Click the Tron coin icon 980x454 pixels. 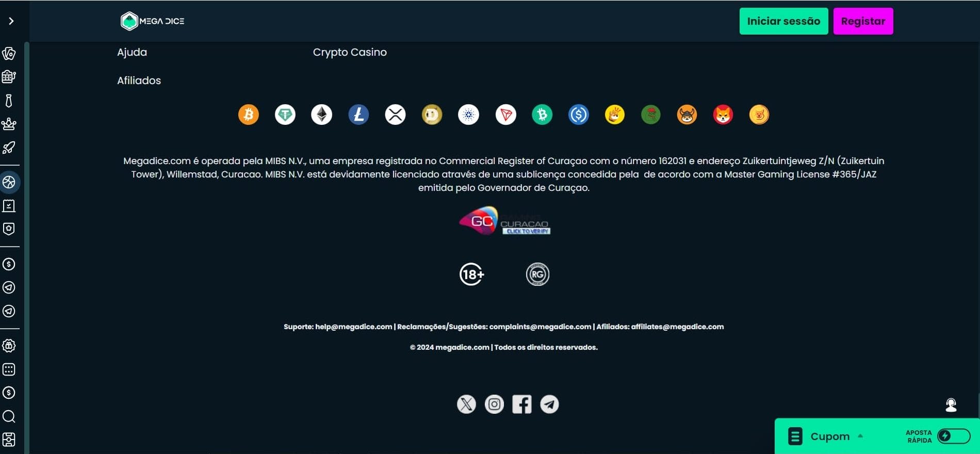[x=505, y=115]
